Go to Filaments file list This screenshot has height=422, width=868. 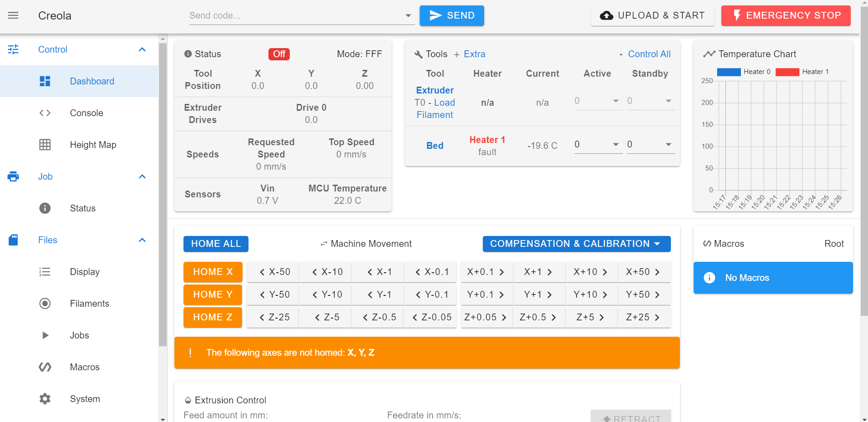pyautogui.click(x=79, y=304)
